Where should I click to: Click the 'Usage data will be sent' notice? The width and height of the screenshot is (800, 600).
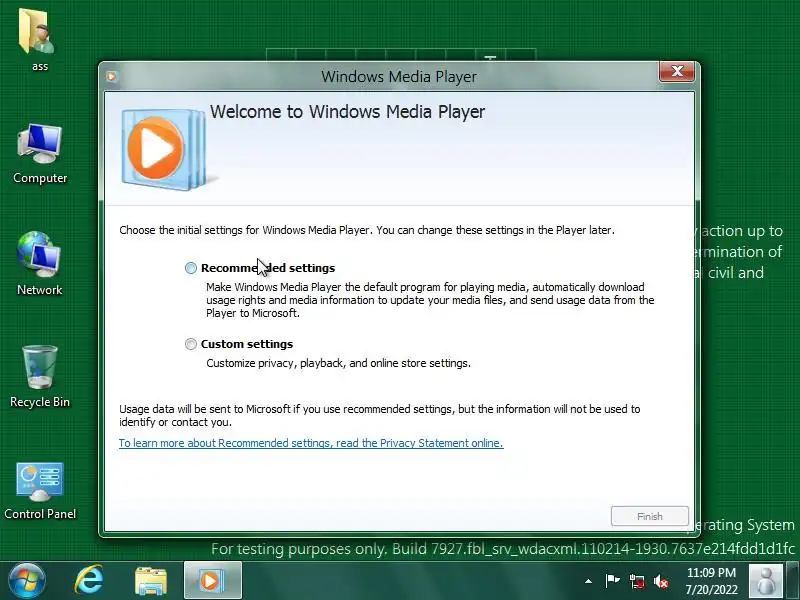click(x=380, y=415)
